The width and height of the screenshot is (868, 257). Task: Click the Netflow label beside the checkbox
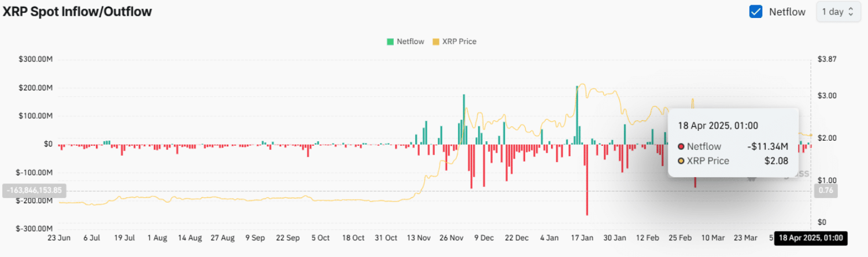[786, 12]
